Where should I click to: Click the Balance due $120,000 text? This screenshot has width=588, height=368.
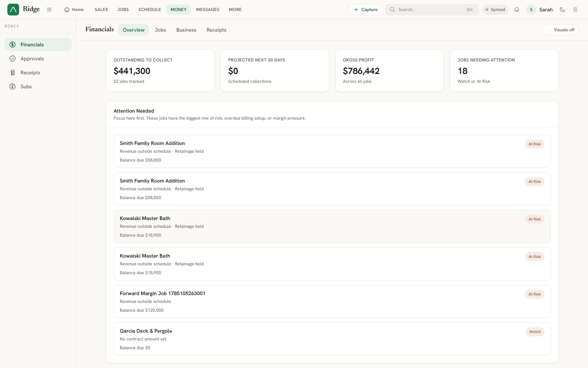[x=141, y=310]
